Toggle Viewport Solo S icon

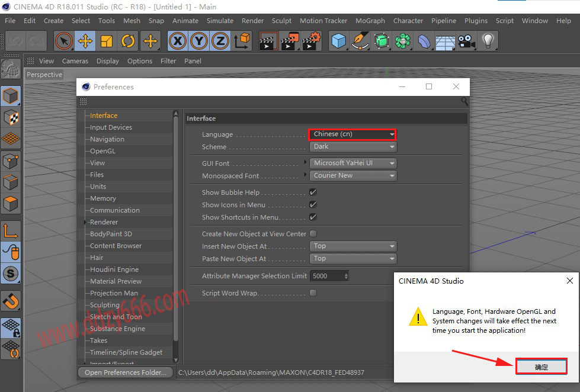coord(11,274)
